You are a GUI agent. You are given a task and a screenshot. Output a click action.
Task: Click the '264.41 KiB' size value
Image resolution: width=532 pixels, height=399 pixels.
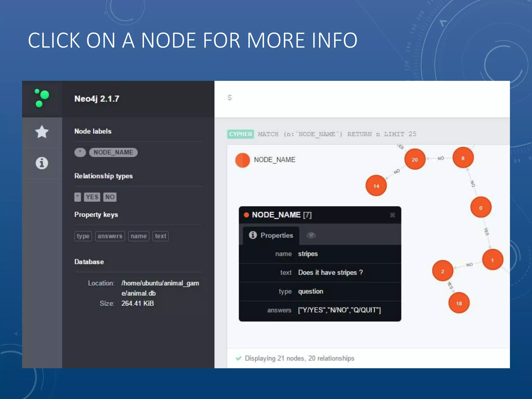click(138, 303)
